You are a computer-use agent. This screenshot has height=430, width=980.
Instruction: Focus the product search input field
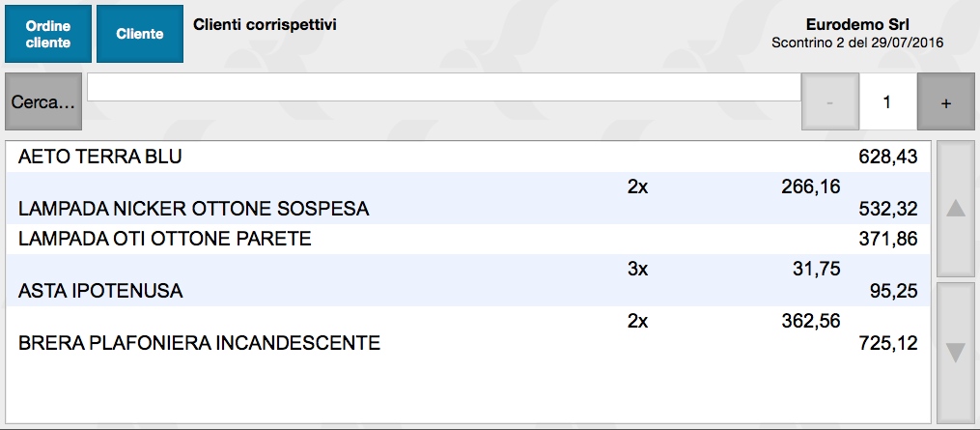point(444,87)
